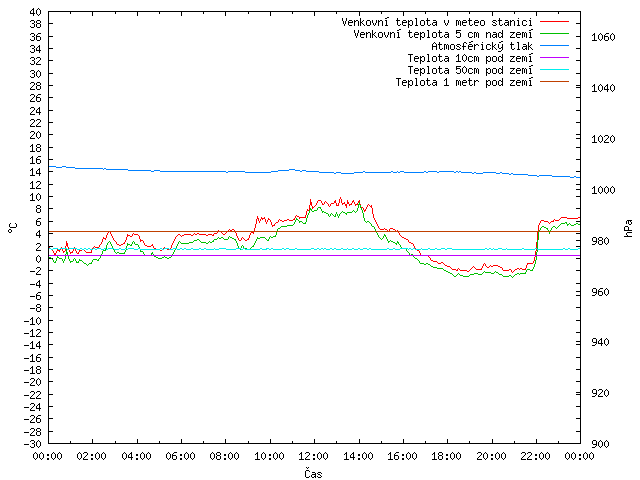The image size is (640, 480).
Task: Click the 1020 hPa axis value
Action: (x=603, y=139)
